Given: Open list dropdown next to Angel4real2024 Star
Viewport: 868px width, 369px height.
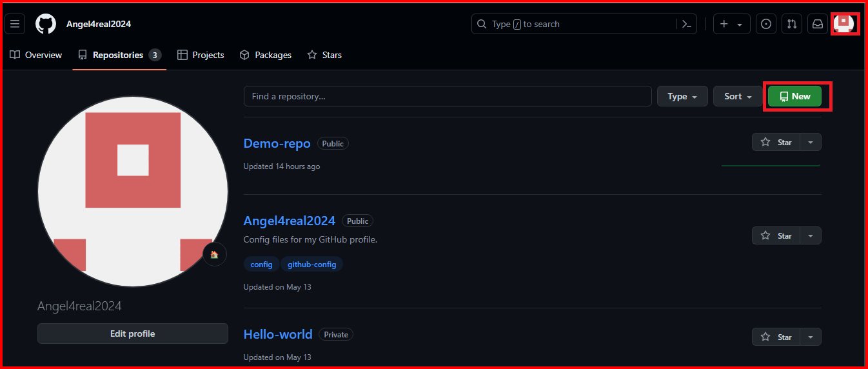Looking at the screenshot, I should click(811, 235).
